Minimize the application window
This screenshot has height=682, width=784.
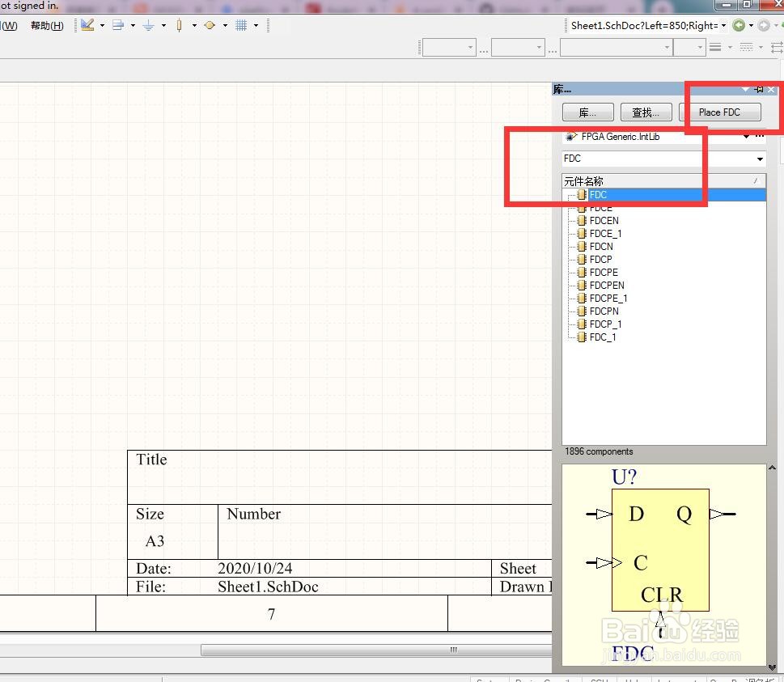[x=727, y=5]
